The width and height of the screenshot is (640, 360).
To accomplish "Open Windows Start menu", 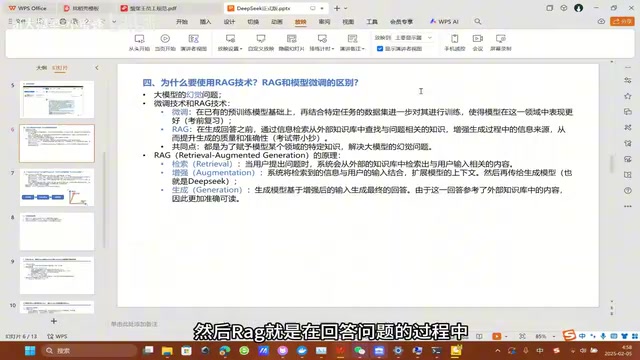I will point(30,351).
